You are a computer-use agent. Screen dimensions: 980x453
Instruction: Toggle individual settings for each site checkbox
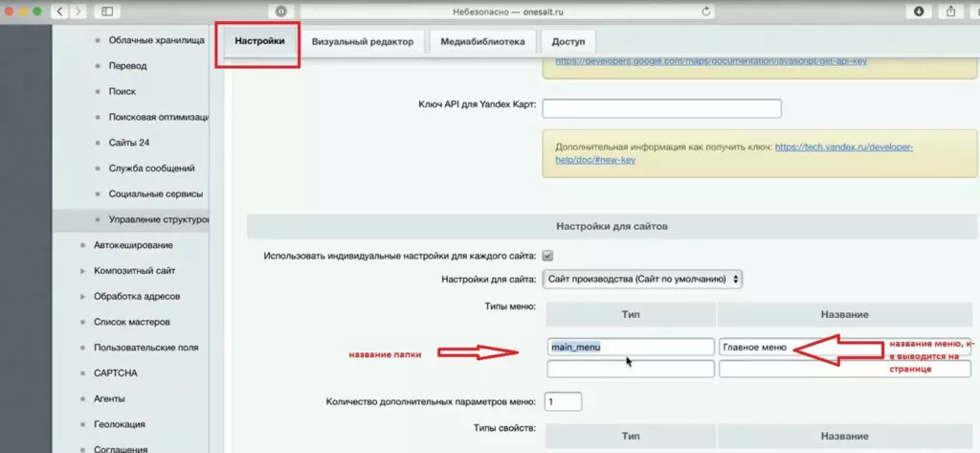547,256
